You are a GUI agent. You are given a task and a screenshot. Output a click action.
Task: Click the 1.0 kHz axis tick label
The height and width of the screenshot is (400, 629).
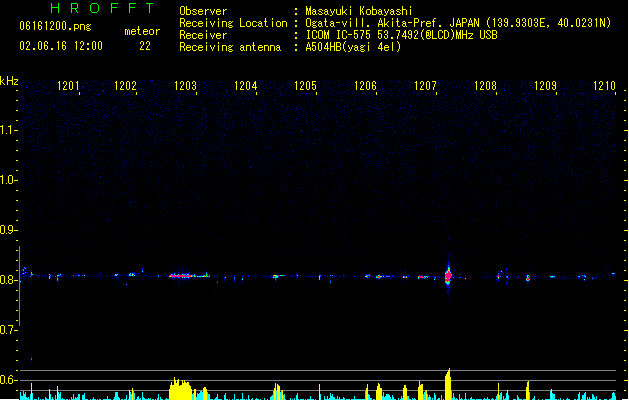click(x=7, y=180)
